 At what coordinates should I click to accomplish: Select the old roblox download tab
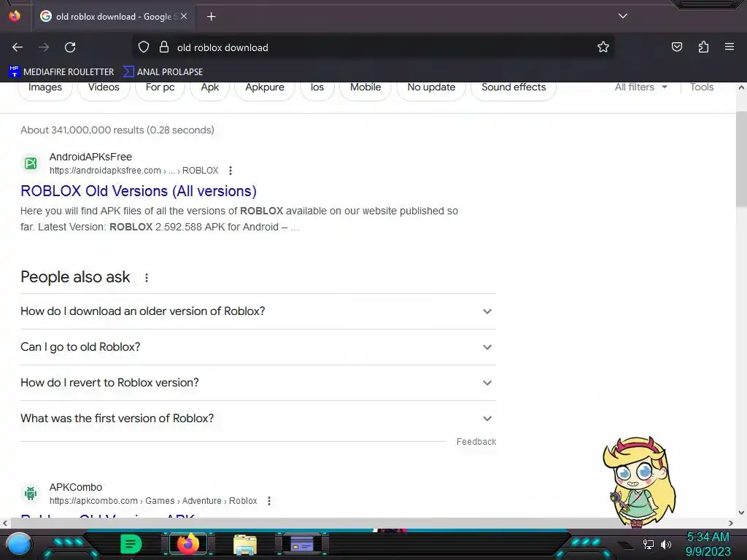pos(113,17)
